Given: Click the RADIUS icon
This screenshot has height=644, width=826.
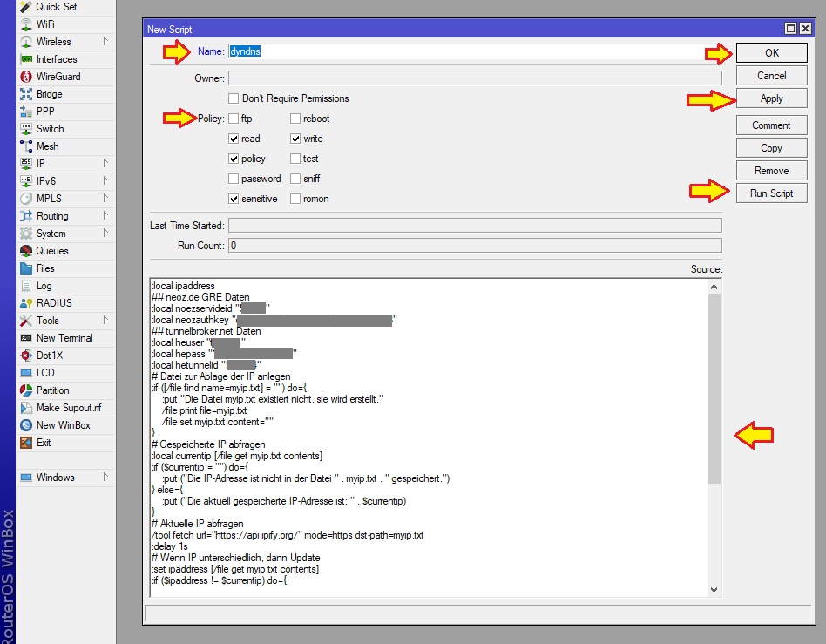Looking at the screenshot, I should click(26, 303).
